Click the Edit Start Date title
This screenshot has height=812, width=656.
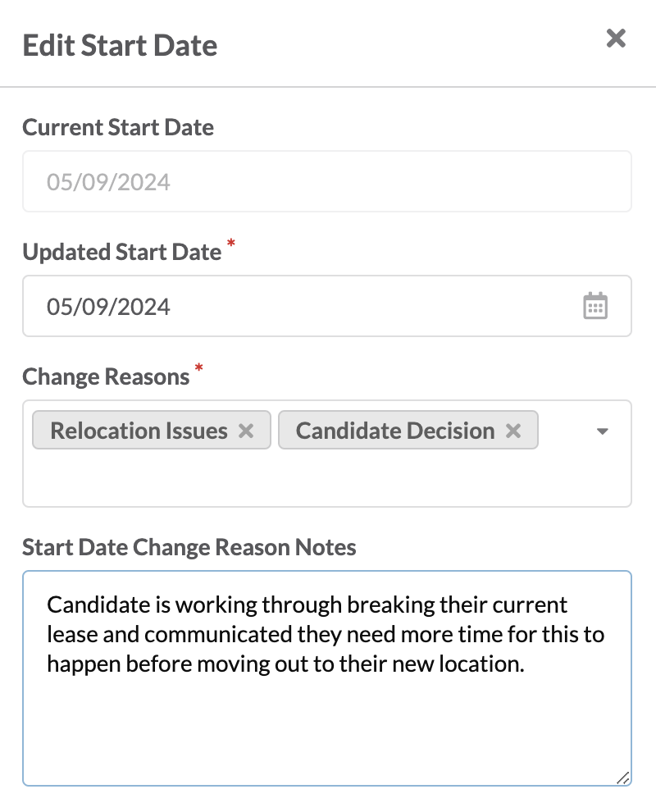click(120, 46)
